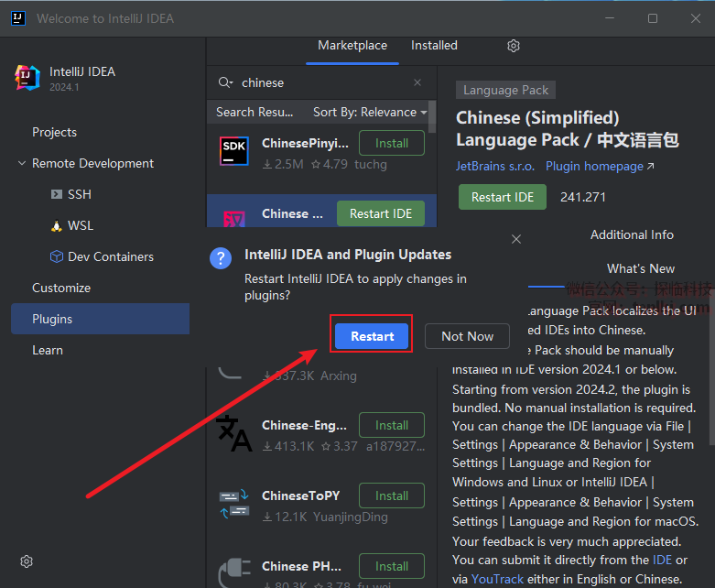Screen dimensions: 715x588
Task: Click the search magnifier icon
Action: point(225,82)
